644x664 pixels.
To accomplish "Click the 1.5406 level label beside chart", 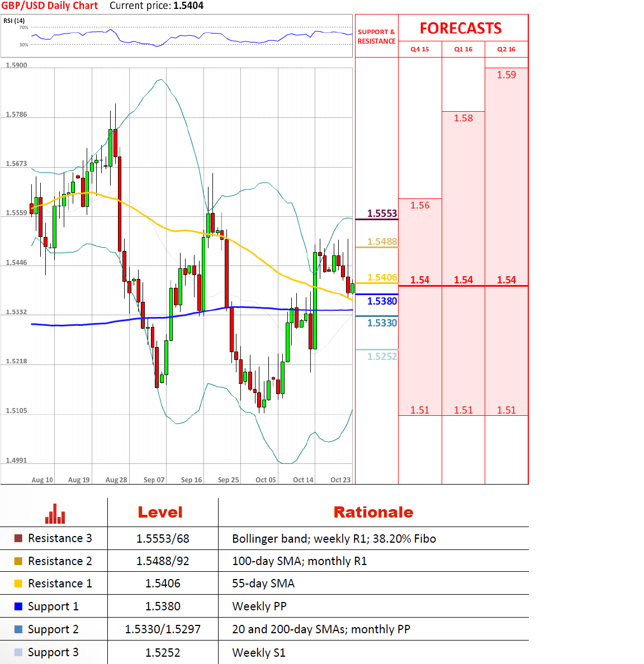I will coord(382,277).
